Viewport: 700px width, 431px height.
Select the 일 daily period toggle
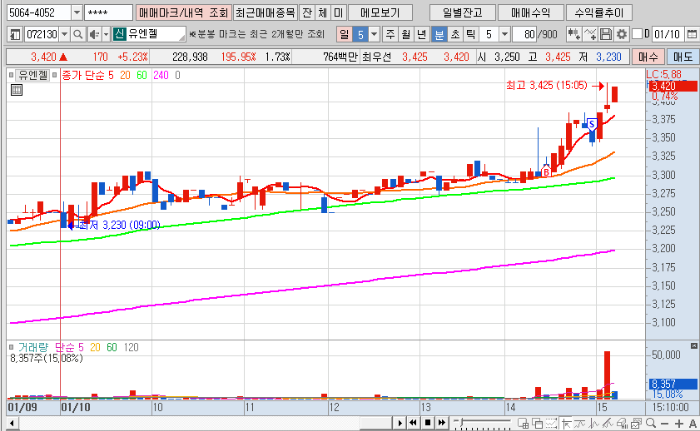pos(344,34)
